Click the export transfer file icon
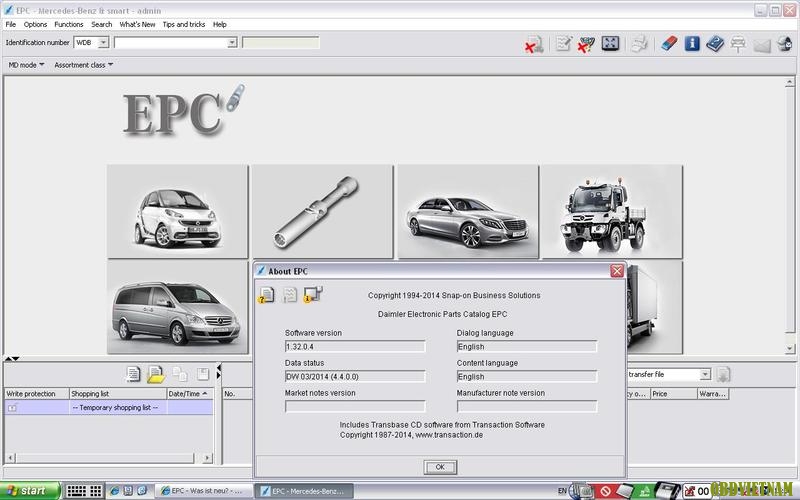The height and width of the screenshot is (500, 800). click(723, 374)
